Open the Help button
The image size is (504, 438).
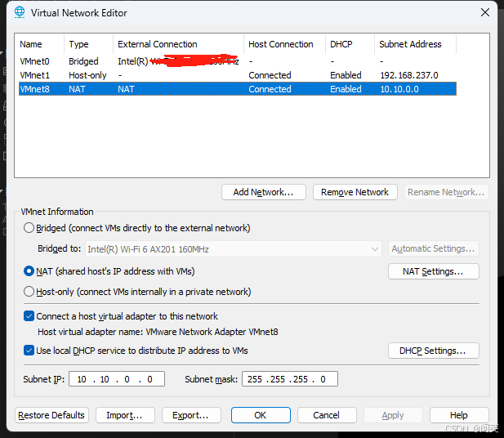point(459,415)
